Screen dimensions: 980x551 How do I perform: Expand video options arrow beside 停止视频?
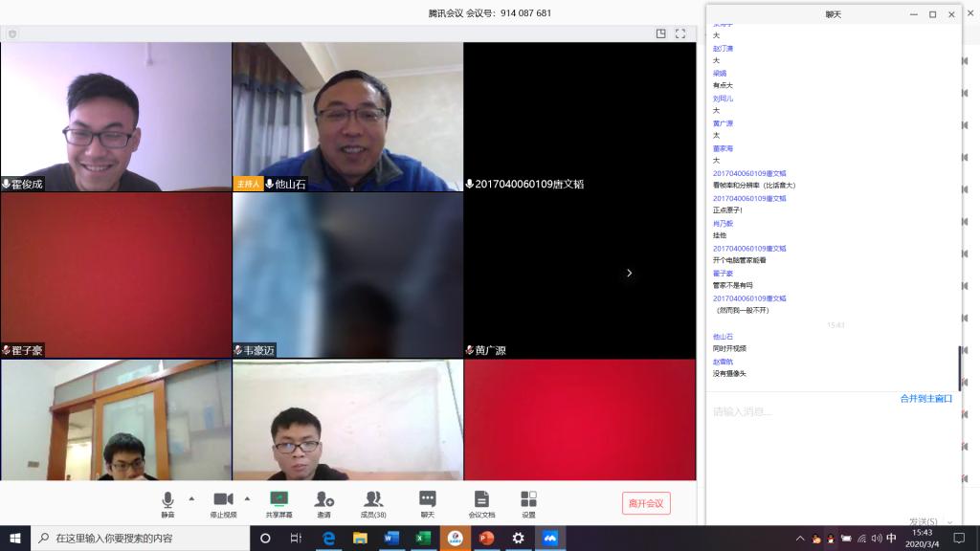click(247, 498)
